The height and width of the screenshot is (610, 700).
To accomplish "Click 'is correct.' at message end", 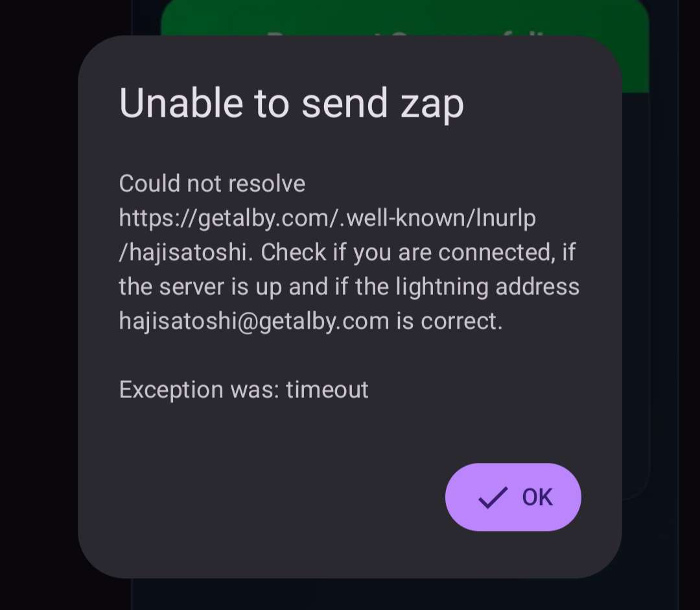I will tap(450, 321).
